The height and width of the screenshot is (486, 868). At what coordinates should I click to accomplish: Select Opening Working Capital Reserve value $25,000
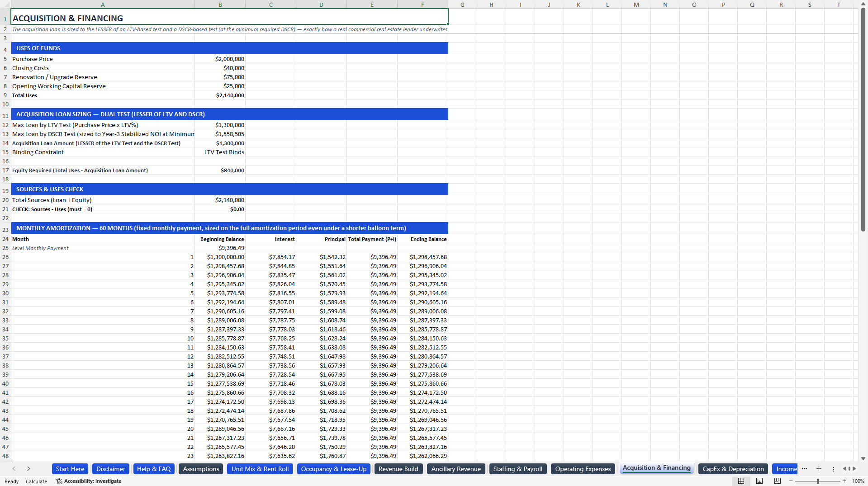pyautogui.click(x=220, y=86)
